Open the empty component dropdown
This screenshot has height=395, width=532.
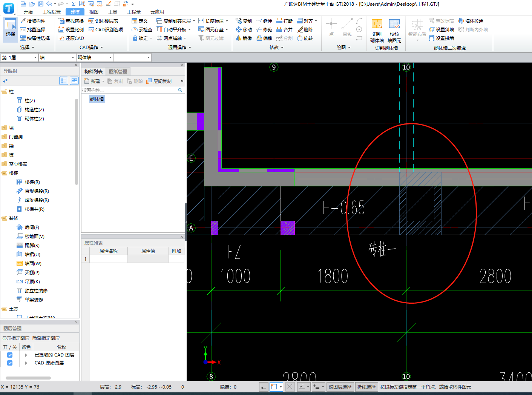[133, 57]
